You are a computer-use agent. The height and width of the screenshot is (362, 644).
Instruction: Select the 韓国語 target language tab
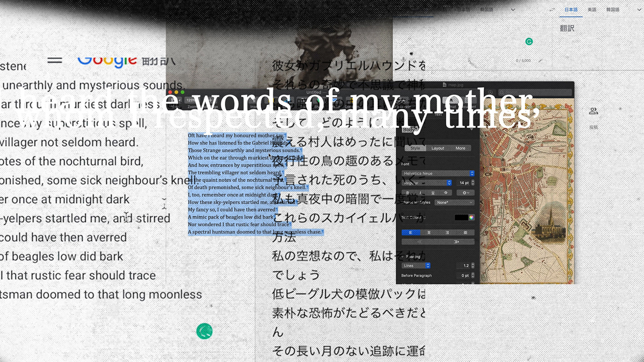(x=613, y=10)
